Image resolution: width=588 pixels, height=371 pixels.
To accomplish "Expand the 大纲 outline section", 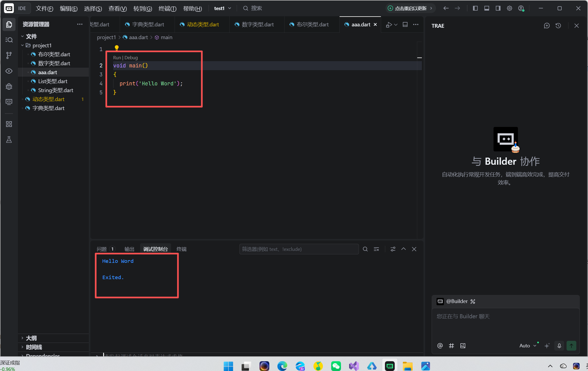I will coord(31,338).
